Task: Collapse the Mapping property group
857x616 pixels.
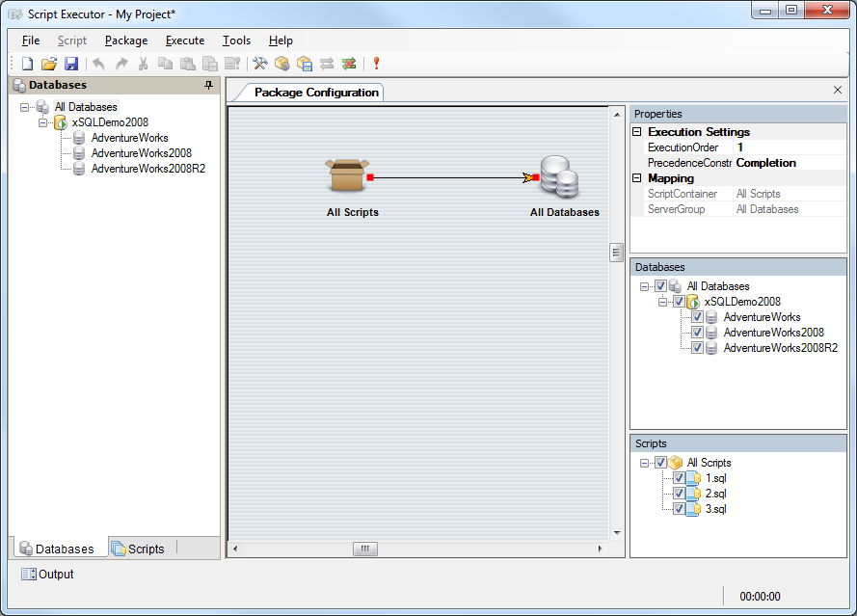Action: [x=636, y=178]
